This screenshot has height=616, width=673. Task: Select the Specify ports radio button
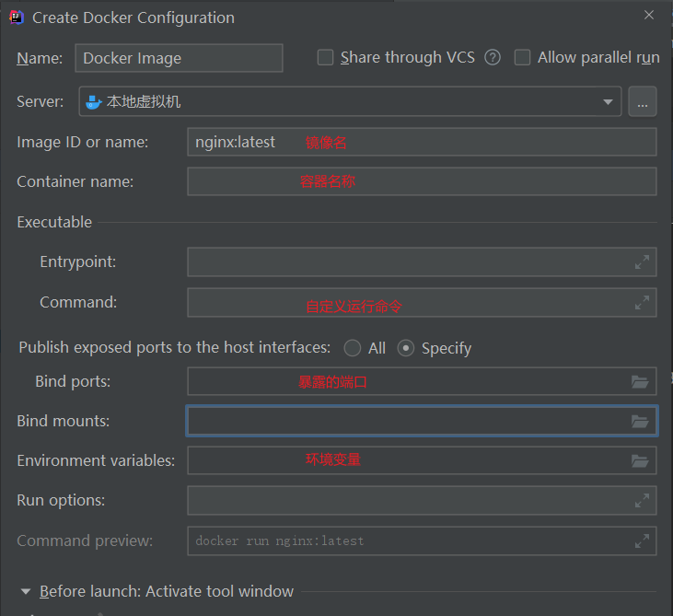(x=406, y=348)
